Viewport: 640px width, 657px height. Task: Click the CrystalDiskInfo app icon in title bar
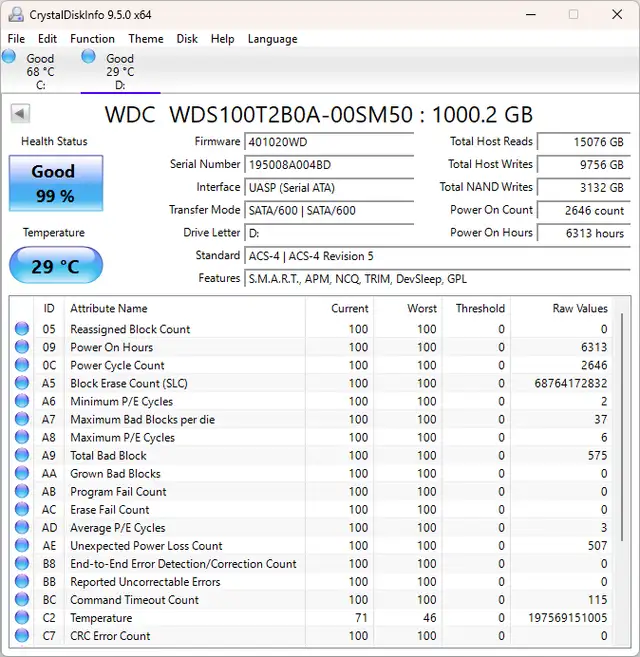tap(16, 15)
